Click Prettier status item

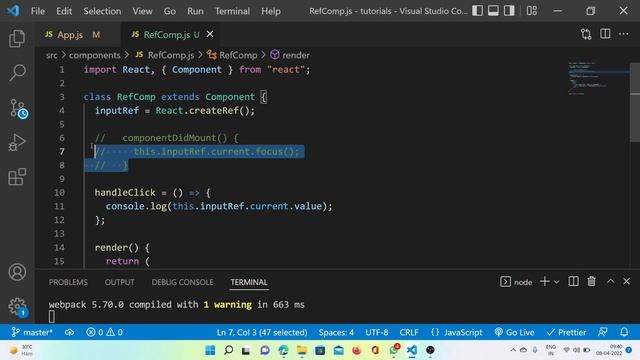point(566,332)
